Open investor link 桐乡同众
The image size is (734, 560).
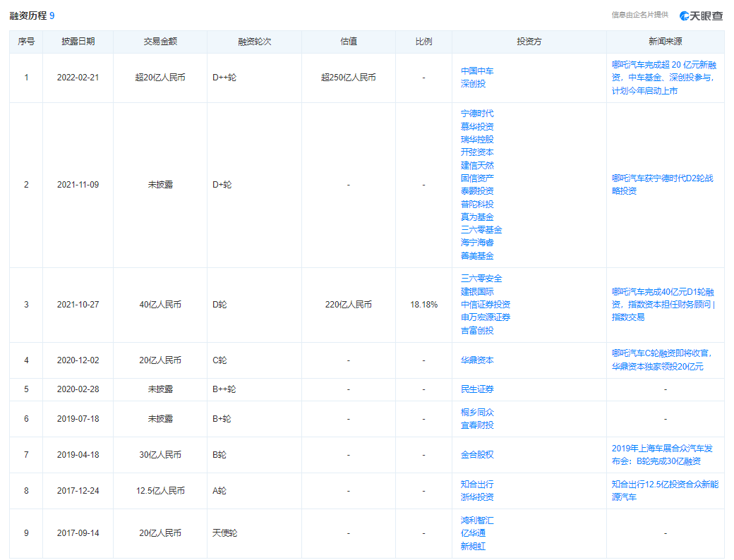(x=477, y=413)
